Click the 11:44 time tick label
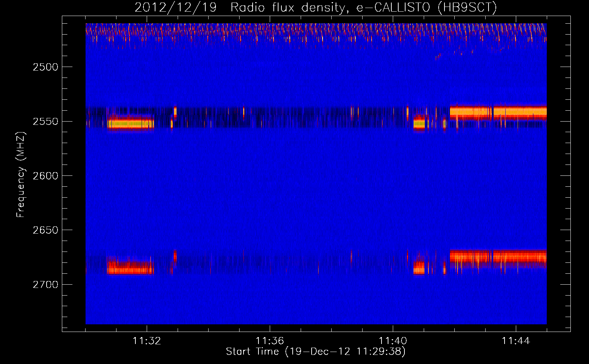Image resolution: width=589 pixels, height=364 pixels. (516, 341)
